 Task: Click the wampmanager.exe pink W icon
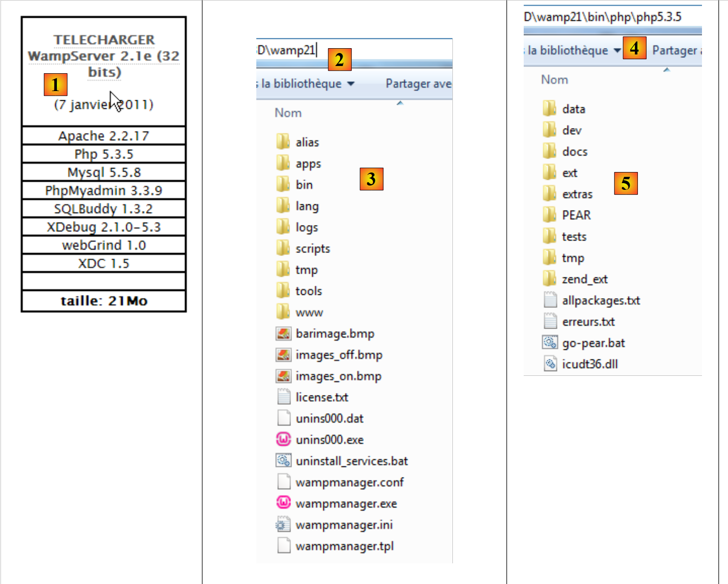point(283,503)
